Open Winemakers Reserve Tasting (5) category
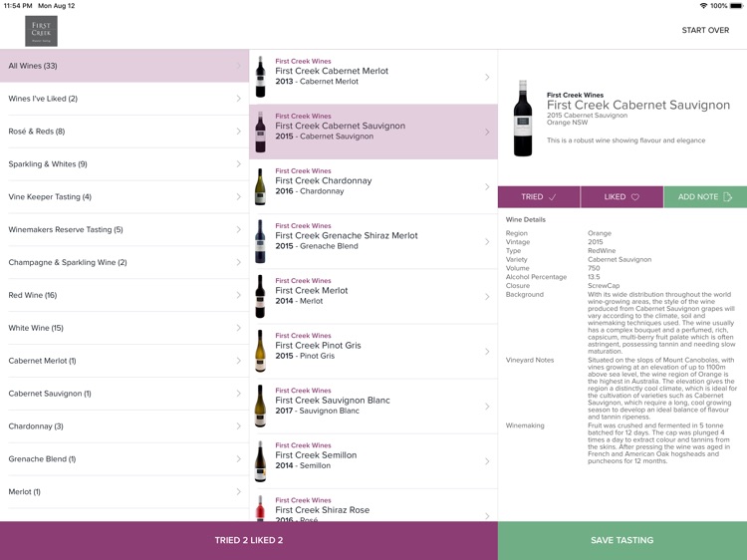Viewport: 747px width, 560px height. click(124, 230)
